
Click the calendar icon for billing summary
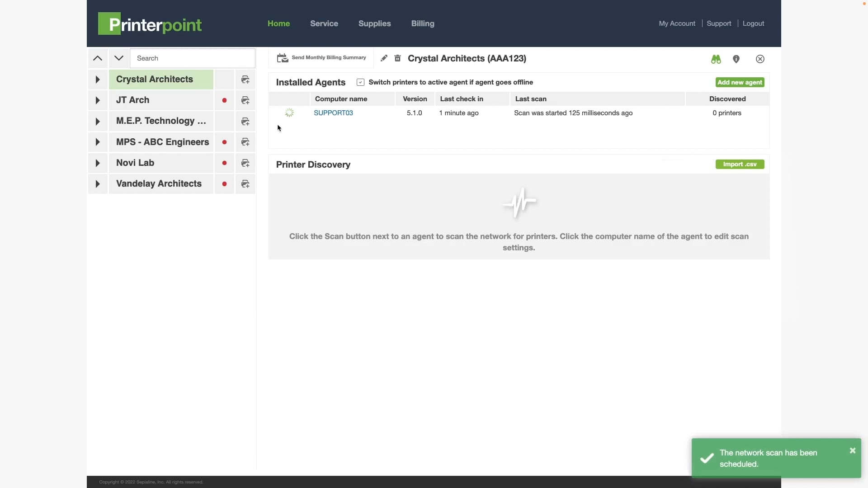pyautogui.click(x=283, y=58)
